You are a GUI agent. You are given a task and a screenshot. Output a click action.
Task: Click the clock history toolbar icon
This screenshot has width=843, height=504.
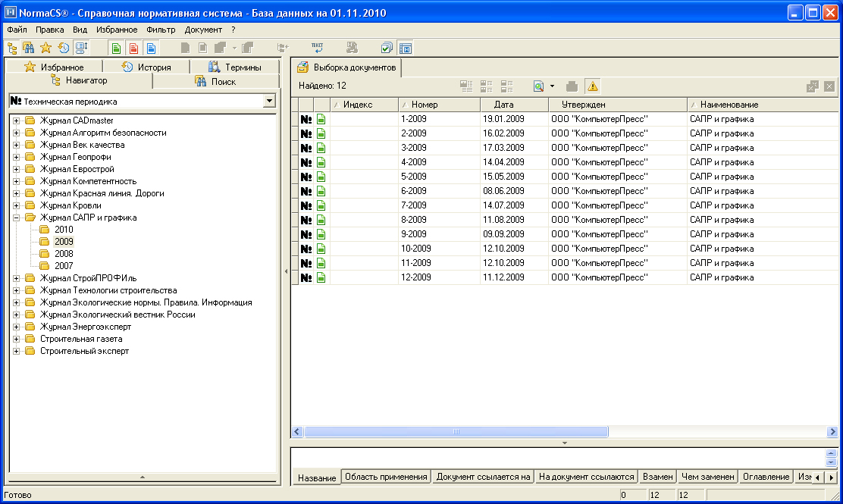click(x=64, y=49)
